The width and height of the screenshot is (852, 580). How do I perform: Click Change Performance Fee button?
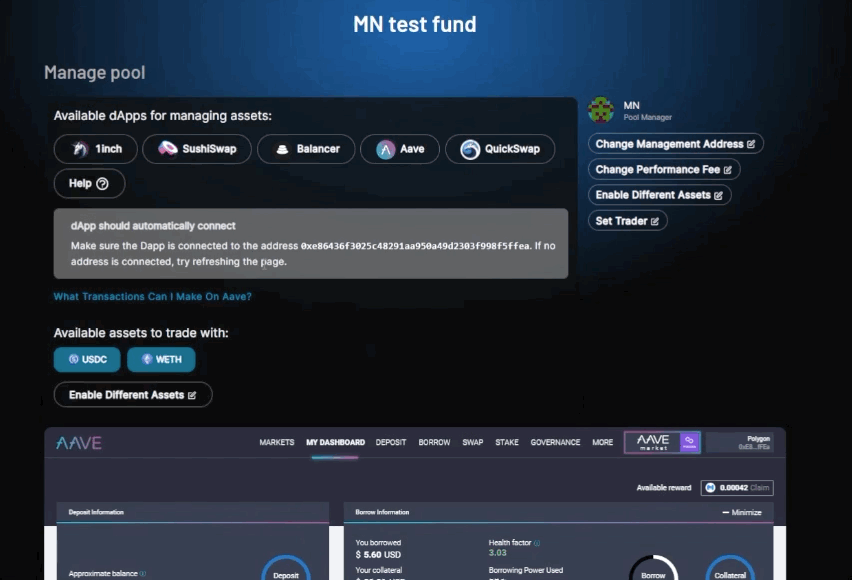(664, 170)
